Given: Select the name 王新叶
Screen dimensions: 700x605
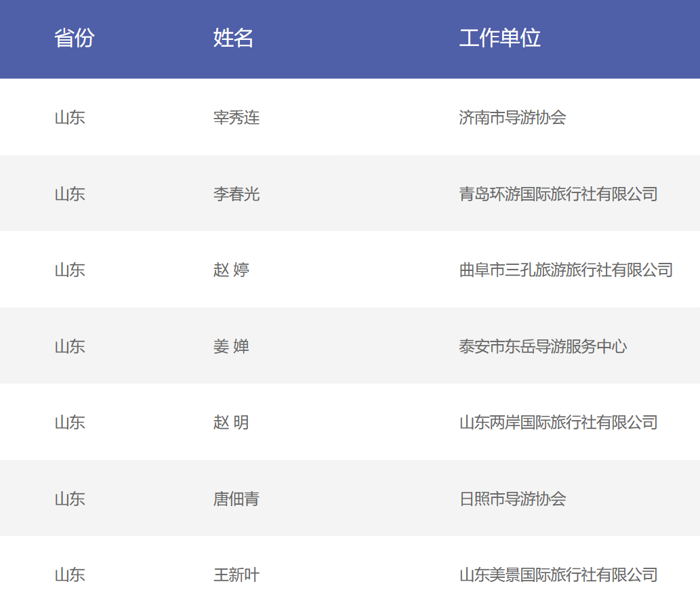Looking at the screenshot, I should point(236,575).
